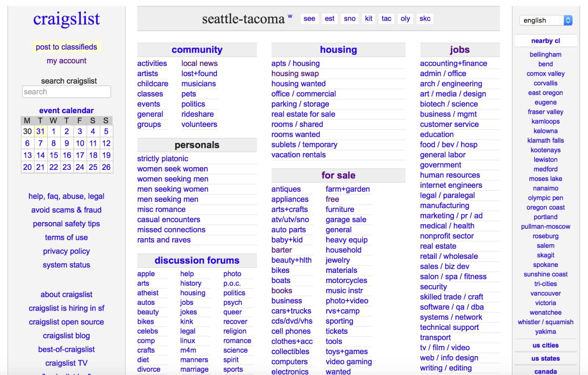
Task: Select the 'oly' Olympia subarea tab
Action: (405, 18)
